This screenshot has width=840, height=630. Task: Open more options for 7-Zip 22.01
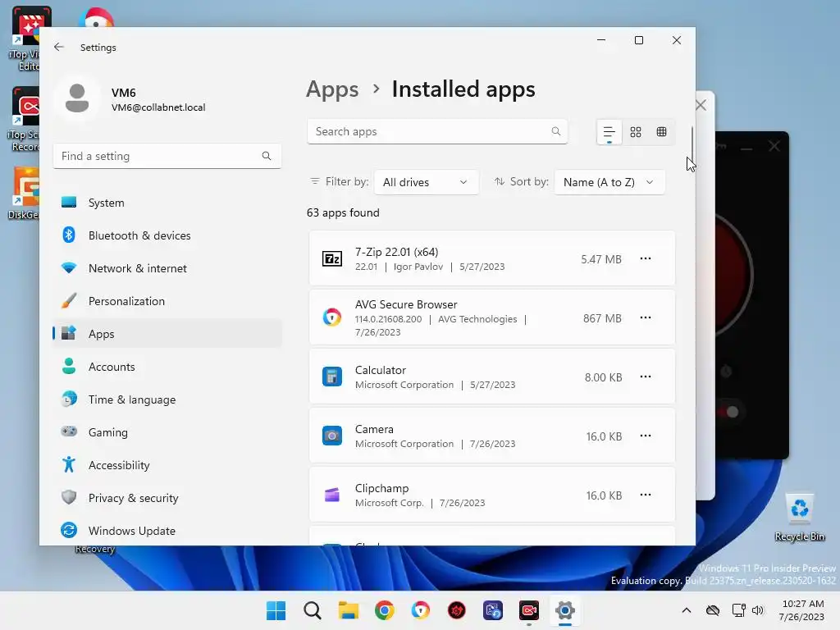[646, 258]
